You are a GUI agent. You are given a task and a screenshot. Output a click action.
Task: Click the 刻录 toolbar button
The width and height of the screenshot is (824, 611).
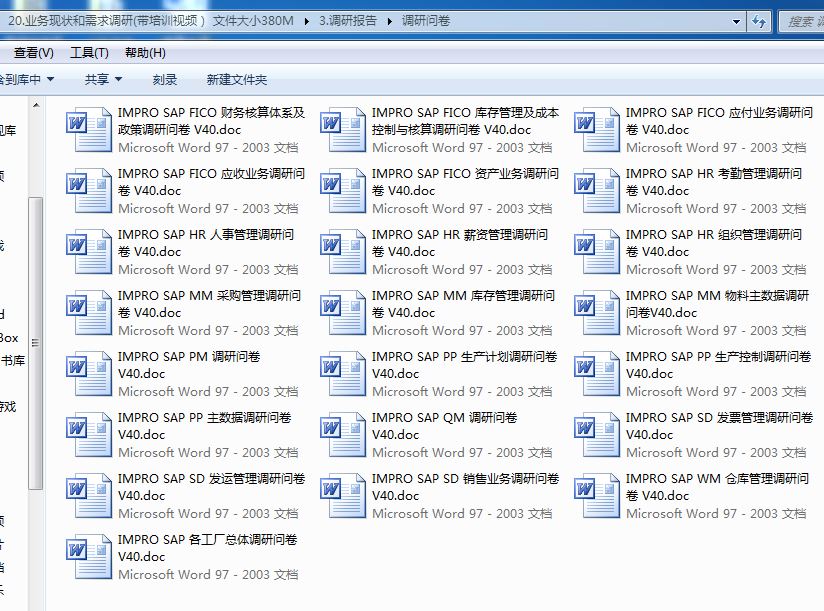164,79
